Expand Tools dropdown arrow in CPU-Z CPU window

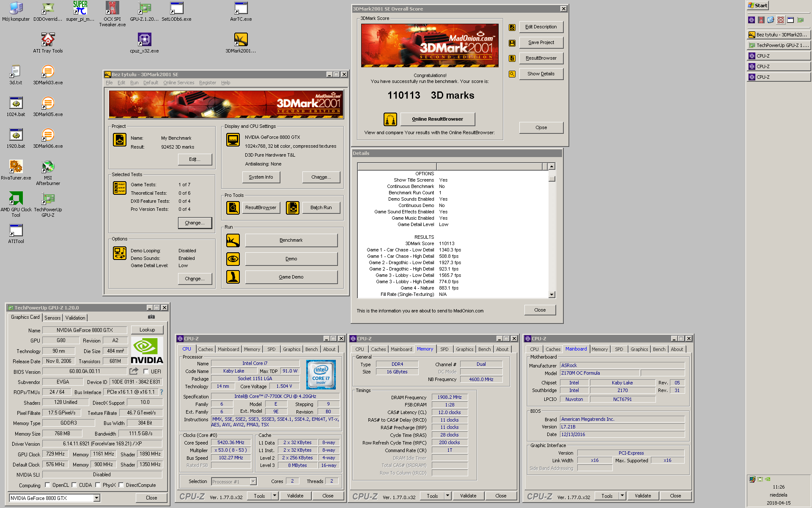(274, 496)
